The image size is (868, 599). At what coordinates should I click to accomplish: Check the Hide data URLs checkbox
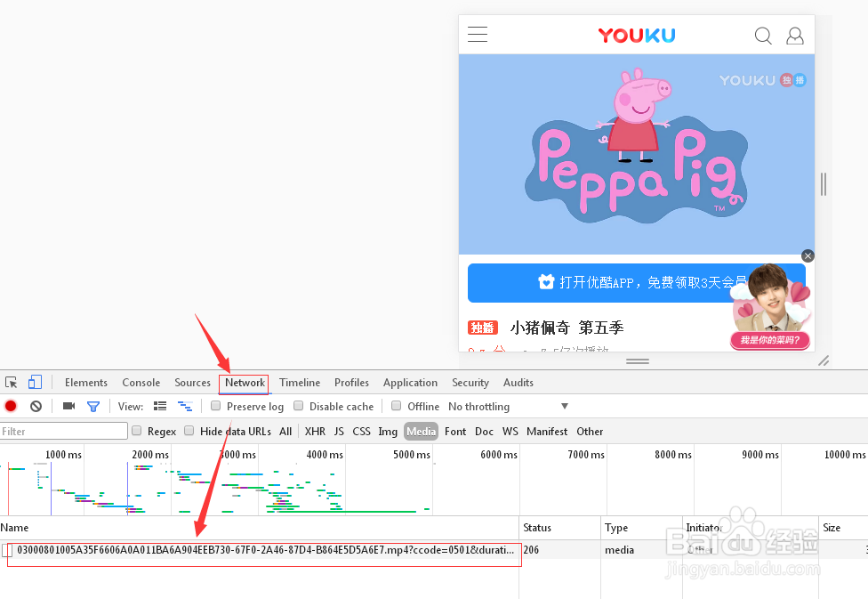(189, 431)
